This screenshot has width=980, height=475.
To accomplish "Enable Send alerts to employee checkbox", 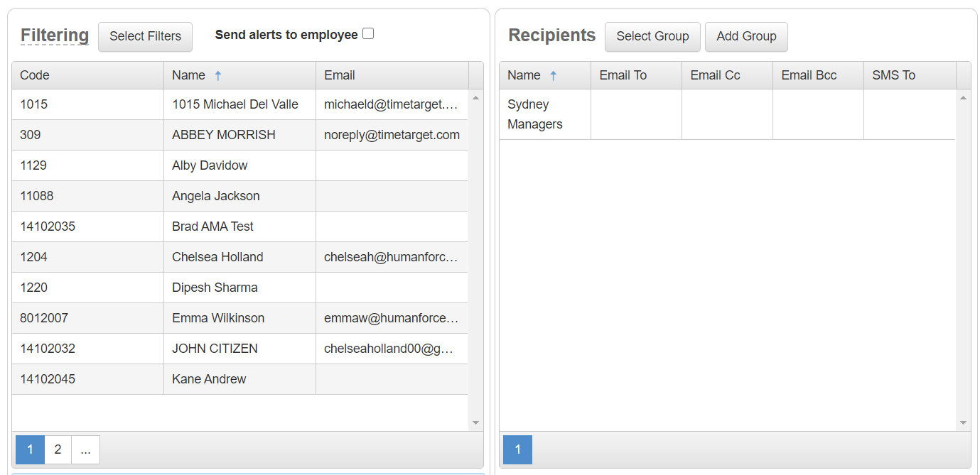I will click(368, 33).
